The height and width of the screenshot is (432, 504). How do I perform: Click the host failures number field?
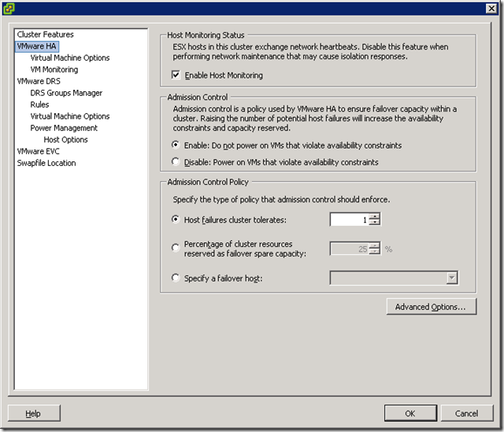[x=350, y=220]
